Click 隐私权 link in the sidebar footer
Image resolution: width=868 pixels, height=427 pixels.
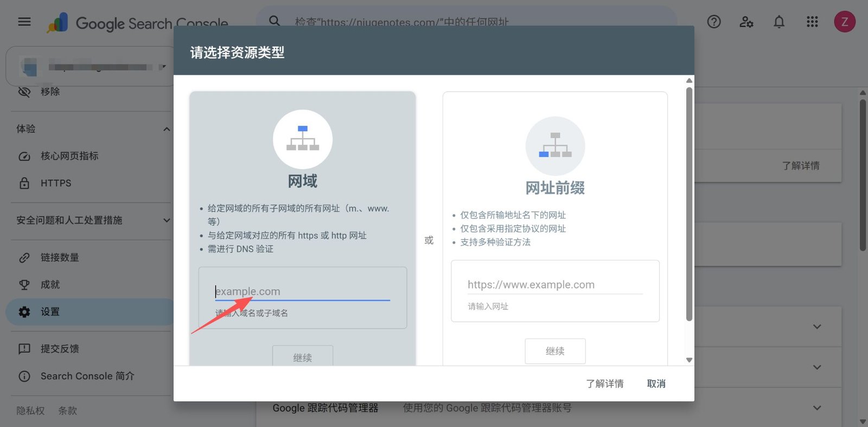(31, 411)
